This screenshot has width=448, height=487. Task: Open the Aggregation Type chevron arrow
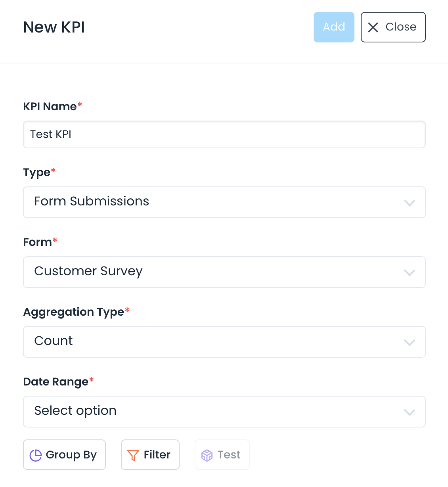[409, 343]
